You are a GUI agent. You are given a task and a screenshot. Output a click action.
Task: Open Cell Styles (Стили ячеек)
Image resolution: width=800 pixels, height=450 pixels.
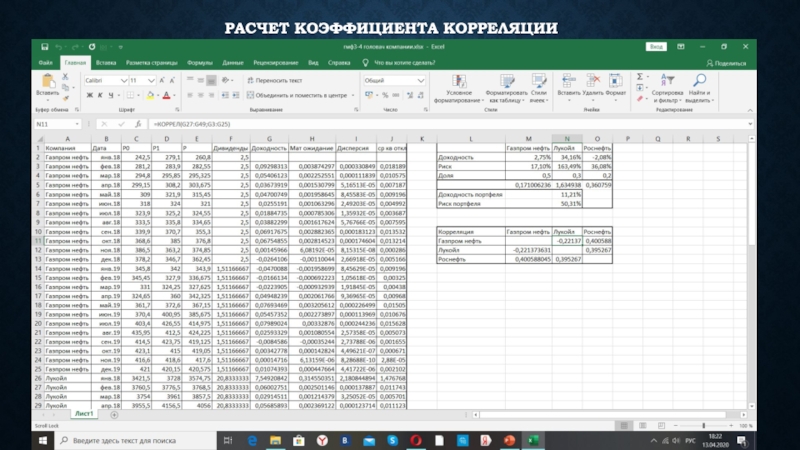coord(539,89)
